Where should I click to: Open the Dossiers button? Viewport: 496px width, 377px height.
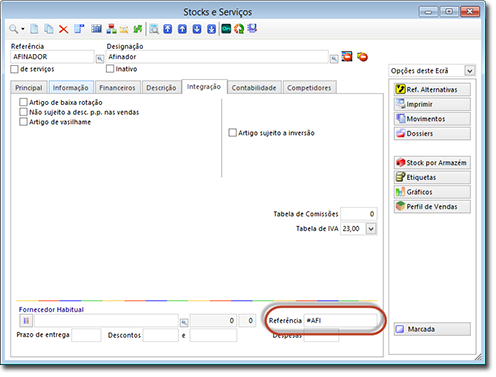[x=432, y=133]
